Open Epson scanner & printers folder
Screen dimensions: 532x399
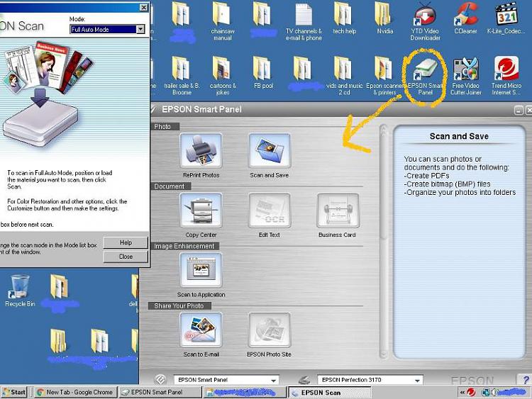[384, 77]
